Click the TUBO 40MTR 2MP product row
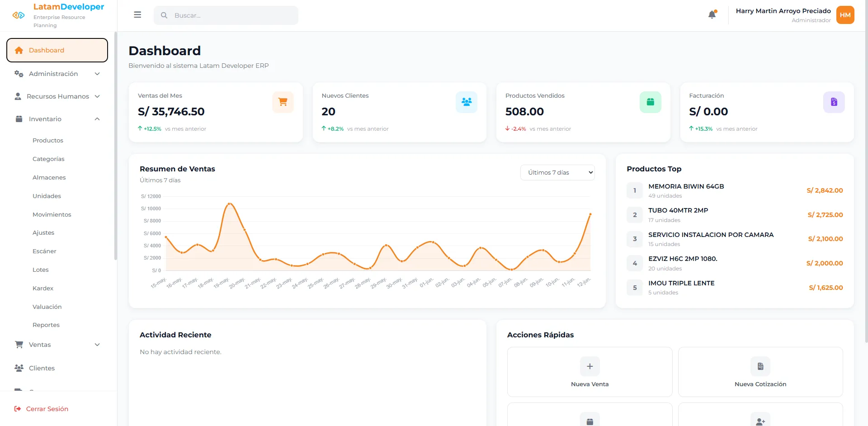 click(735, 215)
